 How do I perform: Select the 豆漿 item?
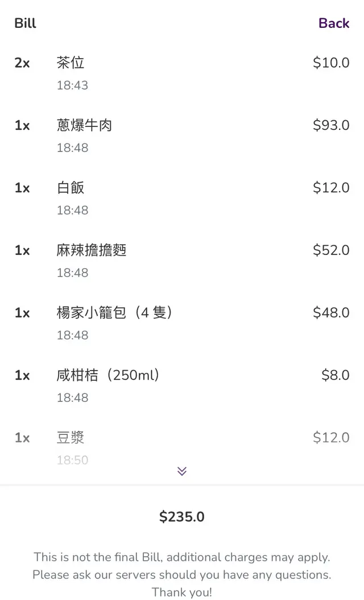tap(71, 438)
